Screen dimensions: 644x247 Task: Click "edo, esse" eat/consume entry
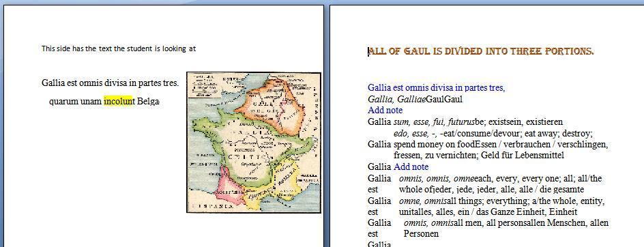pyautogui.click(x=493, y=133)
